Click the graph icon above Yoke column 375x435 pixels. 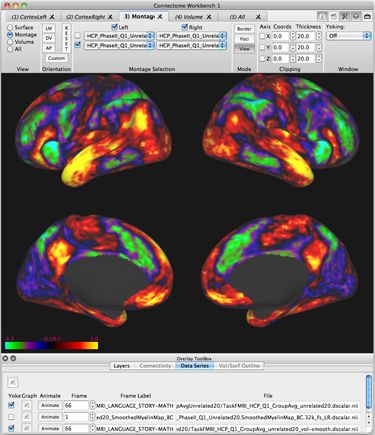[x=12, y=382]
